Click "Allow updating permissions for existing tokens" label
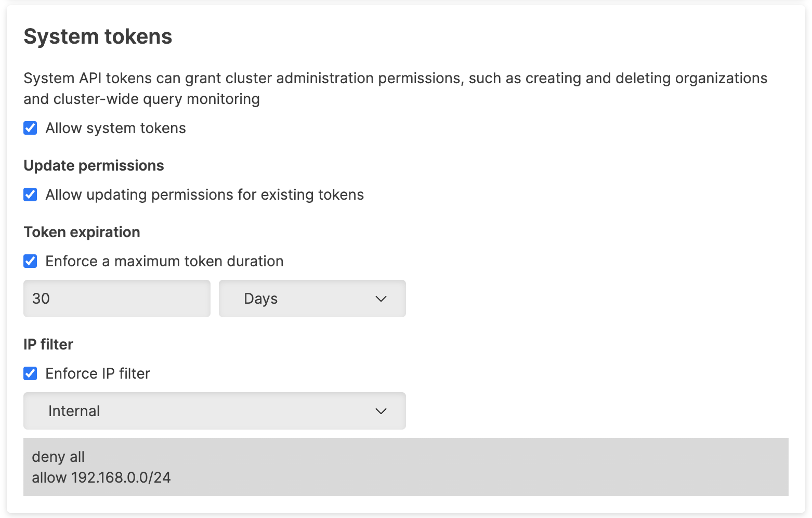This screenshot has width=812, height=518. 204,195
